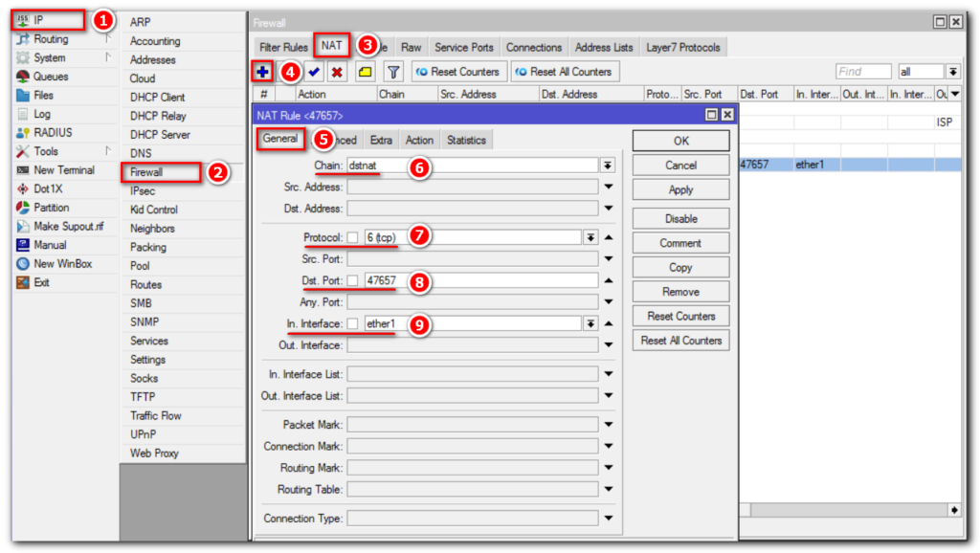Switch to the Filter Rules tab
980x553 pixels.
tap(283, 48)
